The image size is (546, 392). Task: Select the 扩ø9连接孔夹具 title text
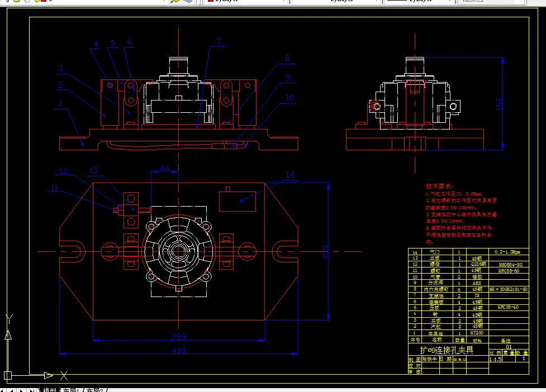[x=447, y=350]
